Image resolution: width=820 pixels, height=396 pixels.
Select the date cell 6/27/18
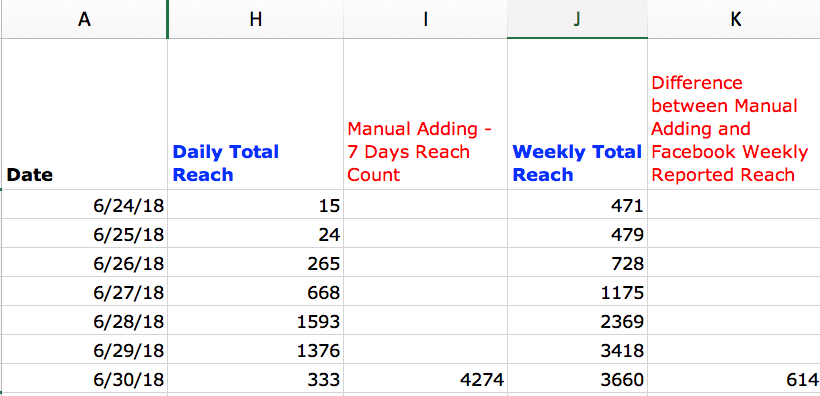coord(84,291)
